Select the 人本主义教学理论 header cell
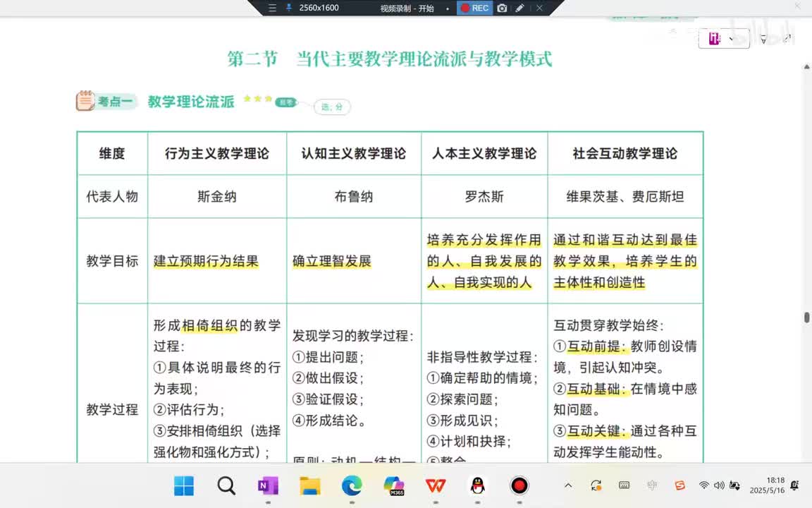812x508 pixels. [x=484, y=153]
